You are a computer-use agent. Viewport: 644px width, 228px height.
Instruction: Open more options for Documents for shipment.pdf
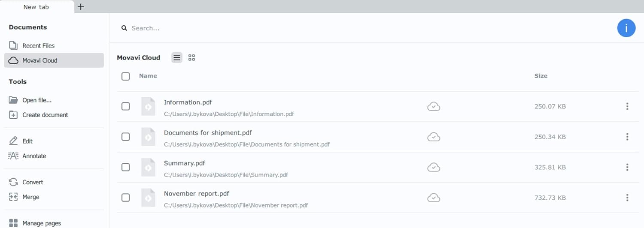point(627,137)
